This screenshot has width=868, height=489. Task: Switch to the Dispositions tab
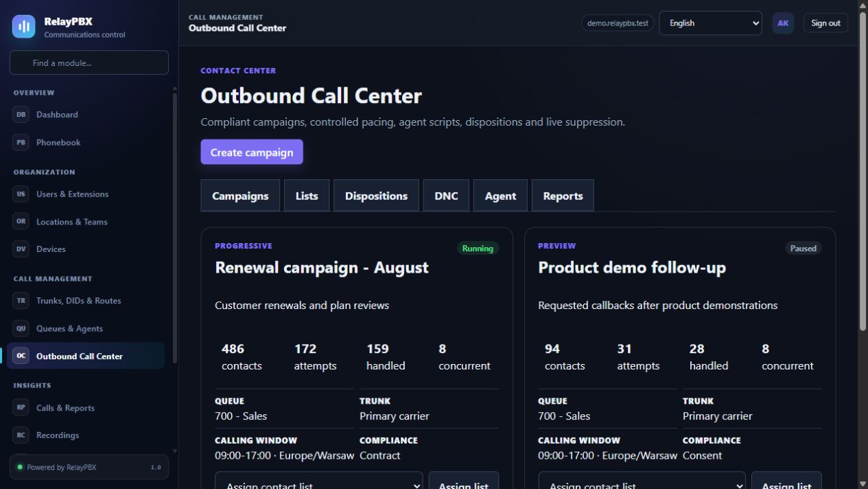point(376,196)
